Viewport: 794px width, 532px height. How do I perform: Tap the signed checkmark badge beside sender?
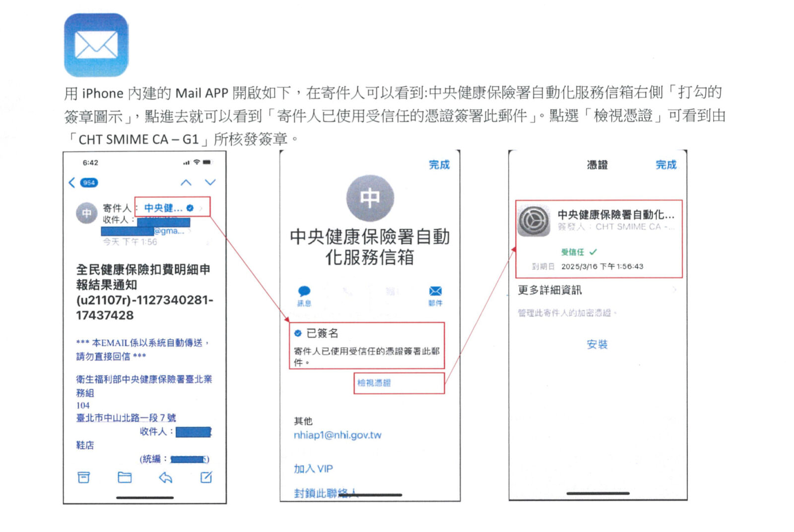[190, 208]
